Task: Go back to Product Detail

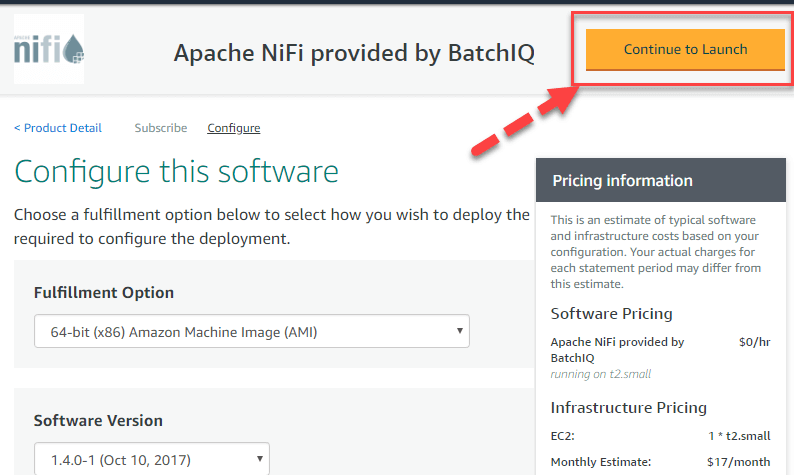Action: point(58,128)
